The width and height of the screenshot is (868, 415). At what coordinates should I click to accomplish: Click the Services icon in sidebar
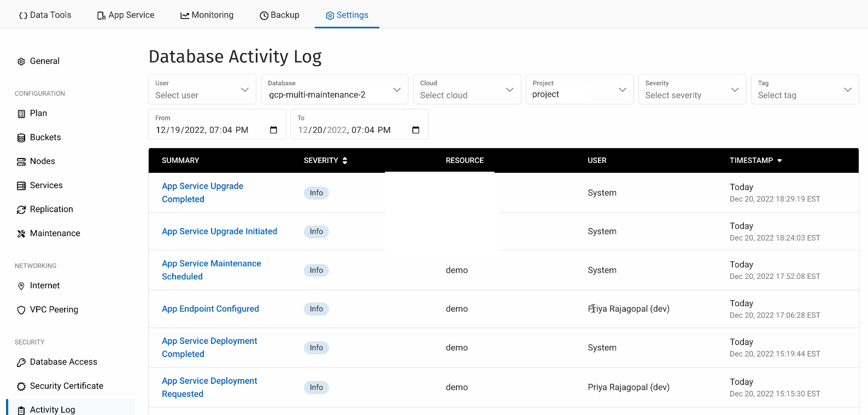click(x=21, y=186)
